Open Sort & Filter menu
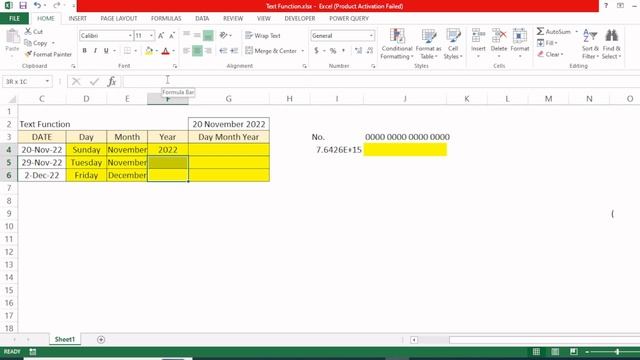 click(590, 44)
